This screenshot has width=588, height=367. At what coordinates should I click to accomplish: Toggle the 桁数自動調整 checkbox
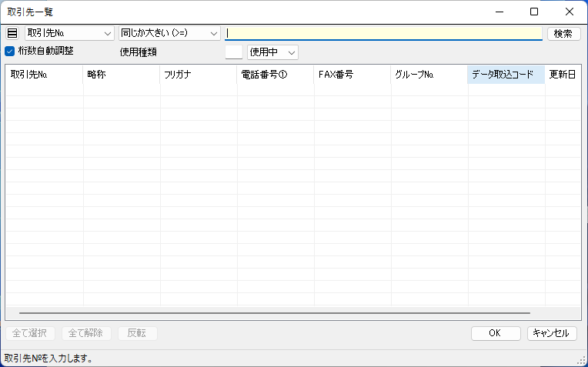[10, 52]
